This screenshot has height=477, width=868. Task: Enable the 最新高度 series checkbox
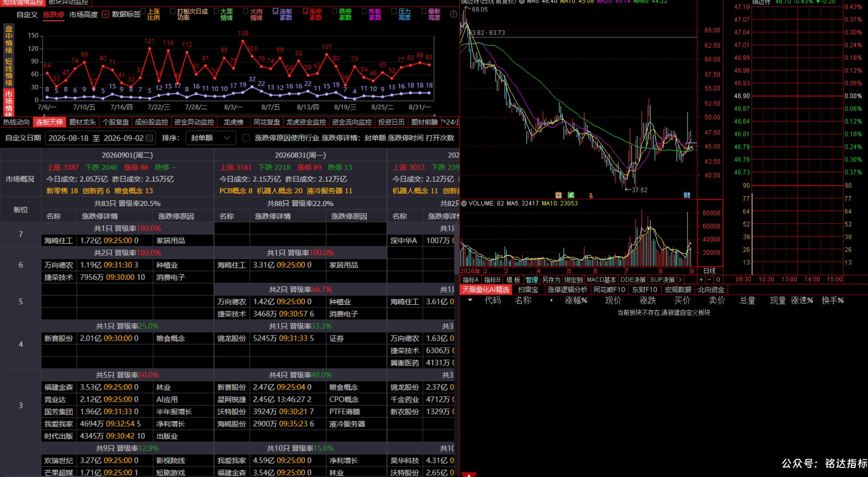pyautogui.click(x=424, y=11)
